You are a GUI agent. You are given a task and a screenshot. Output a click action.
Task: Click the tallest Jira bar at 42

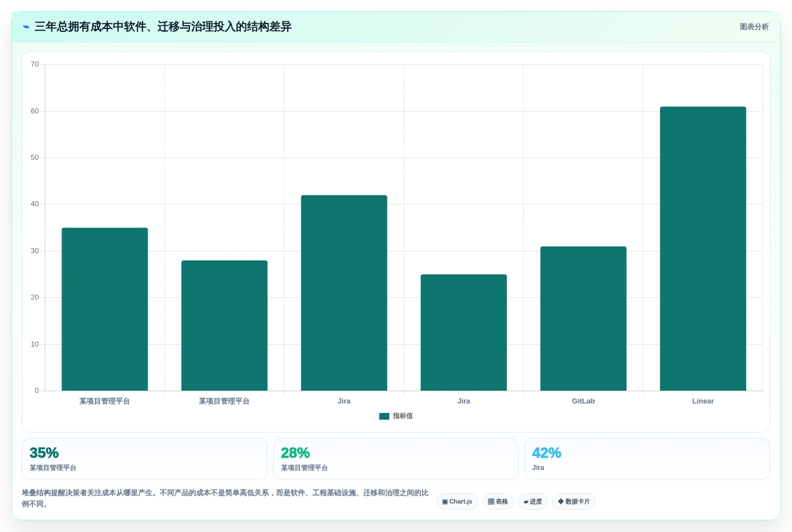(x=344, y=293)
